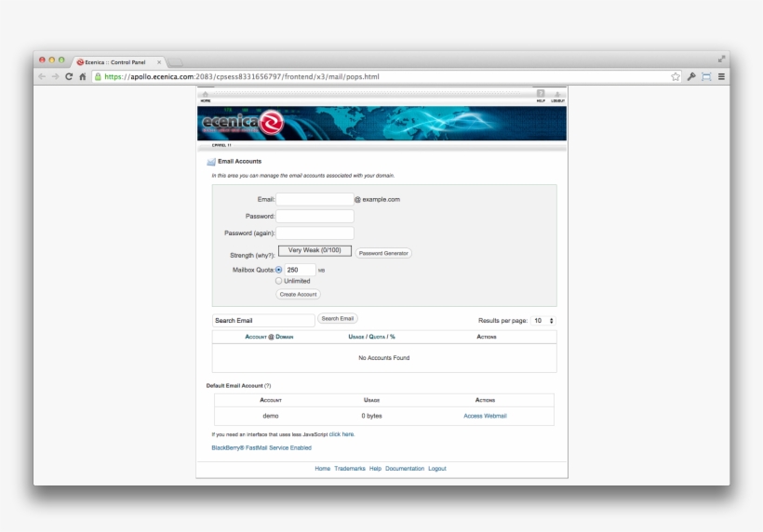Click the footer Documentation link
This screenshot has width=763, height=532.
pos(405,469)
